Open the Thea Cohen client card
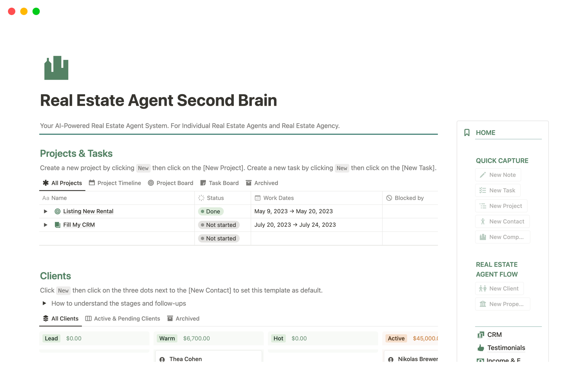This screenshot has height=368, width=588. (x=186, y=359)
